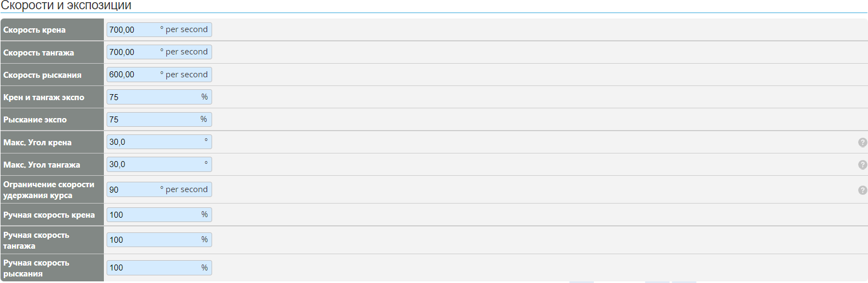The height and width of the screenshot is (283, 868).
Task: Click the Скорость рыскания row label
Action: click(x=42, y=75)
